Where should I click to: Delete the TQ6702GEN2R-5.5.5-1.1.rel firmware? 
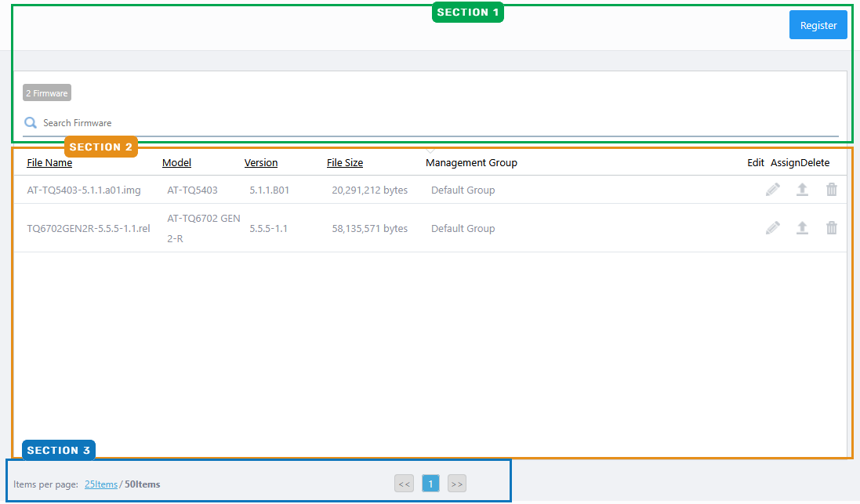(832, 228)
